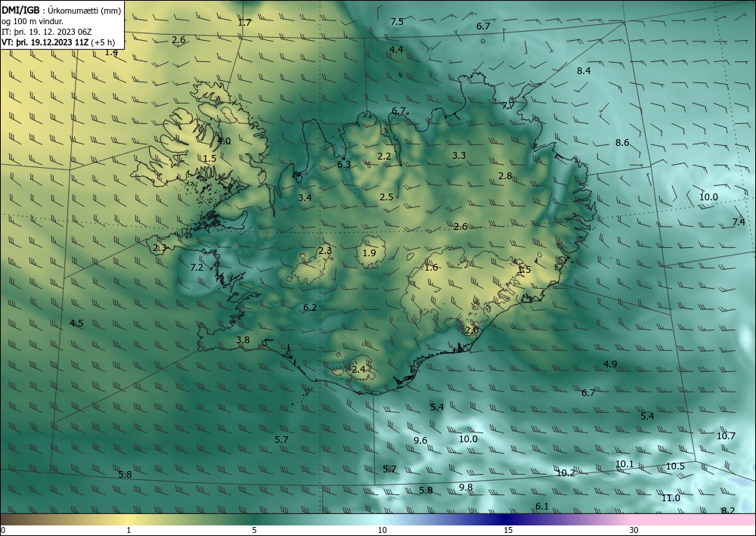This screenshot has width=756, height=536.
Task: Click the '(+5 h)' forecast offset text
Action: (103, 42)
